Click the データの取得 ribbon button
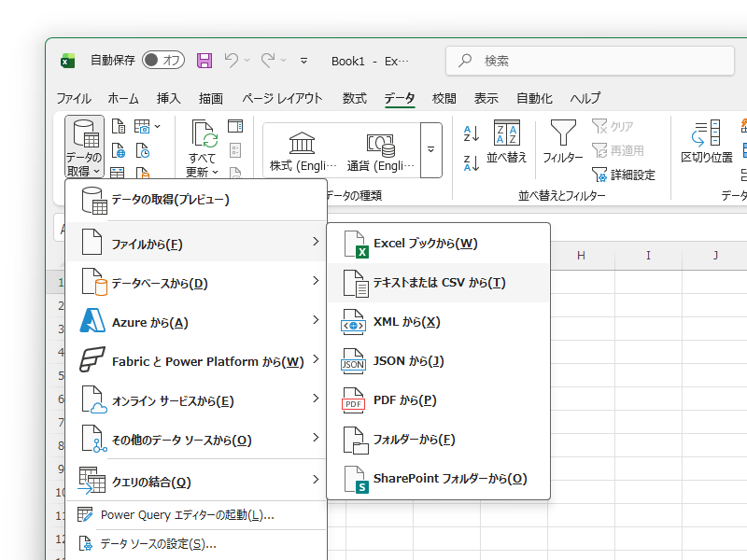 84,147
